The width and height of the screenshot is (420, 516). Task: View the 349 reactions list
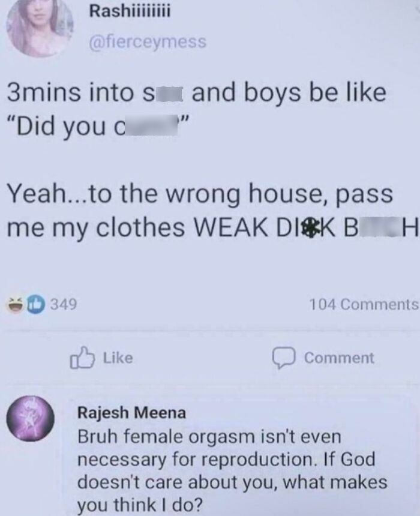point(64,304)
